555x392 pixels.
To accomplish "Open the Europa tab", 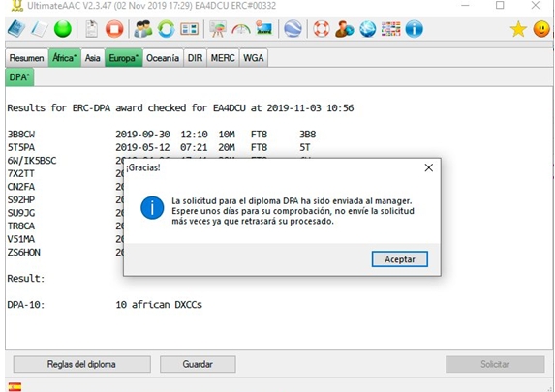I will tap(124, 58).
